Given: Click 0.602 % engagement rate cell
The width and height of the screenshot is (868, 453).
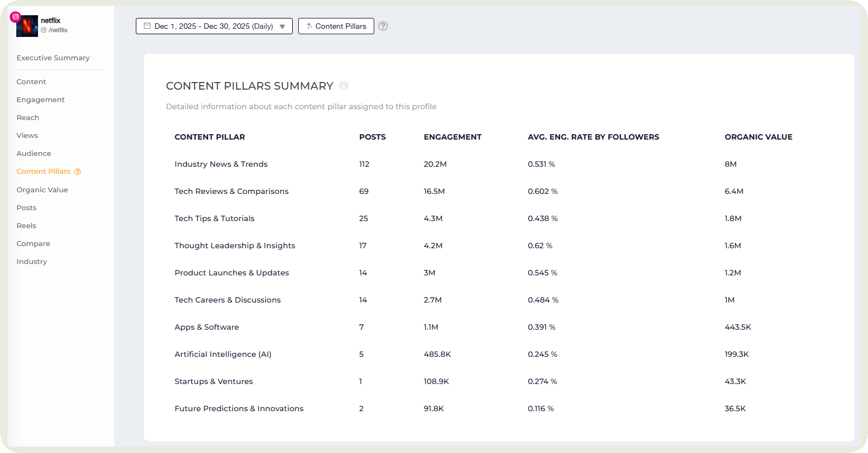Looking at the screenshot, I should tap(543, 191).
